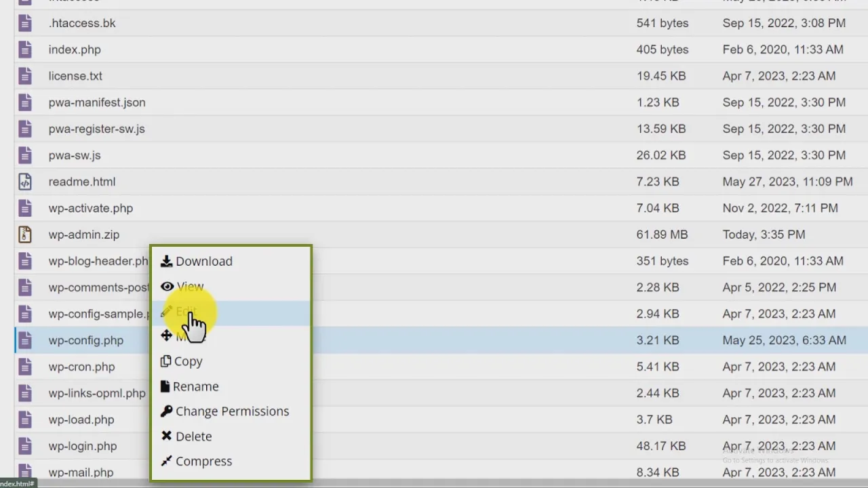The width and height of the screenshot is (868, 488).
Task: Select Compress from the context menu
Action: click(x=231, y=462)
